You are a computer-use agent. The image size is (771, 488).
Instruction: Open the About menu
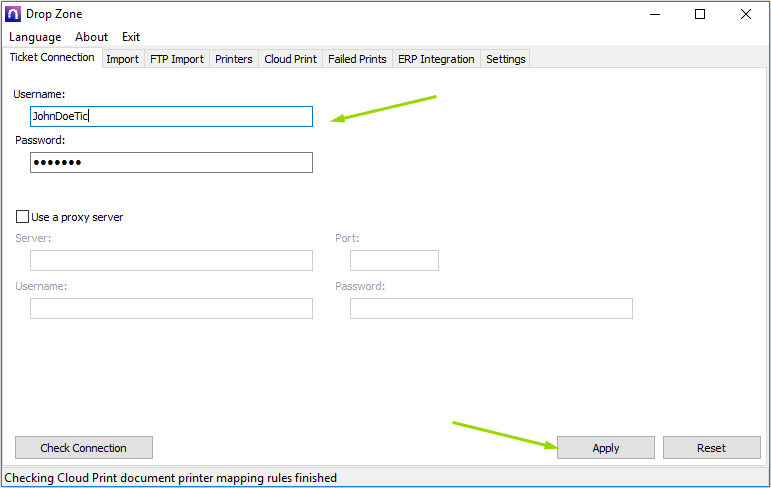click(91, 37)
